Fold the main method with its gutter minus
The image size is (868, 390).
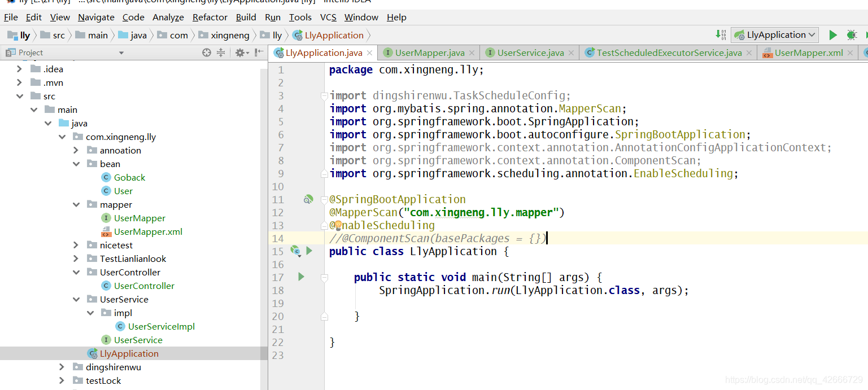click(324, 277)
